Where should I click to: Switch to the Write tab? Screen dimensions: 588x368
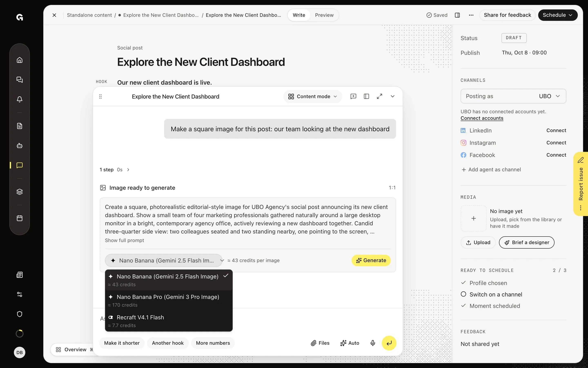(299, 15)
